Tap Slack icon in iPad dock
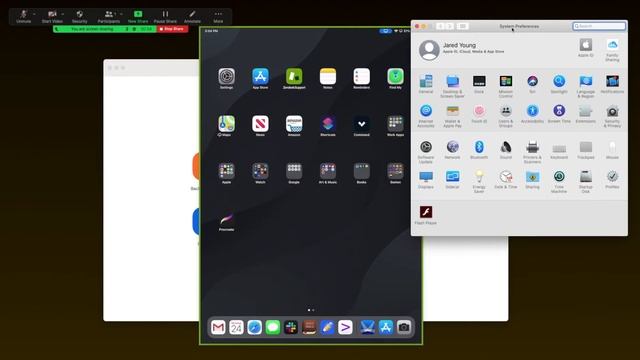The width and height of the screenshot is (640, 360). (291, 327)
